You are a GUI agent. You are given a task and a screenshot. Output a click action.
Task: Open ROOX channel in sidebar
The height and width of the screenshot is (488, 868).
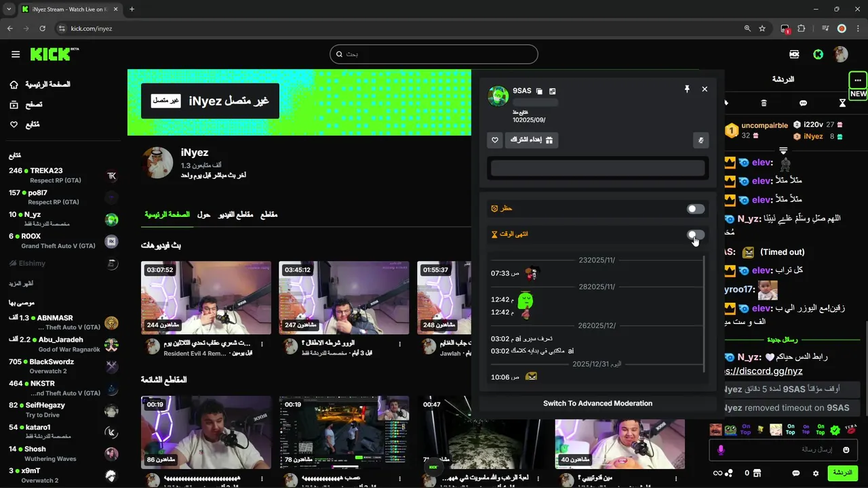tap(63, 241)
